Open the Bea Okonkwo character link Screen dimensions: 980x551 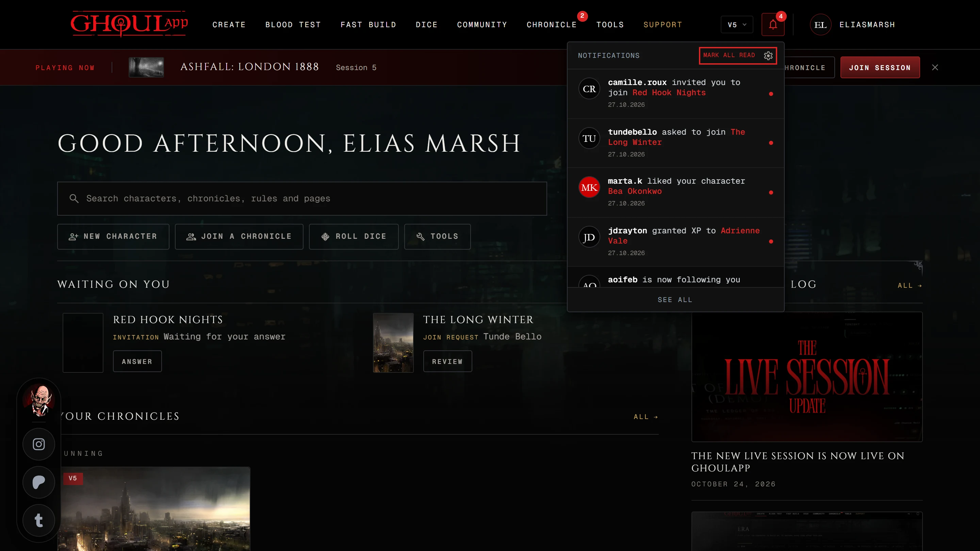635,191
